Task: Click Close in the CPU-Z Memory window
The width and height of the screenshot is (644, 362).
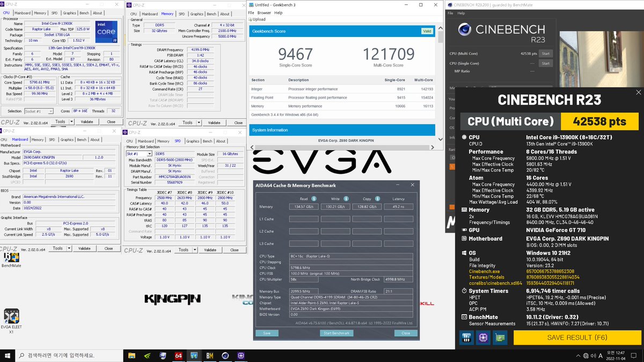Action: point(238,122)
